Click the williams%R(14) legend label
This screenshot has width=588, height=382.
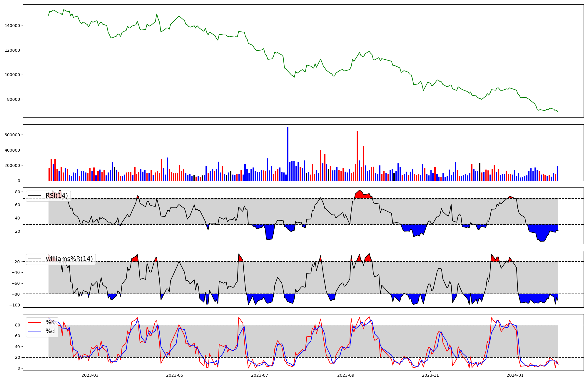click(69, 259)
